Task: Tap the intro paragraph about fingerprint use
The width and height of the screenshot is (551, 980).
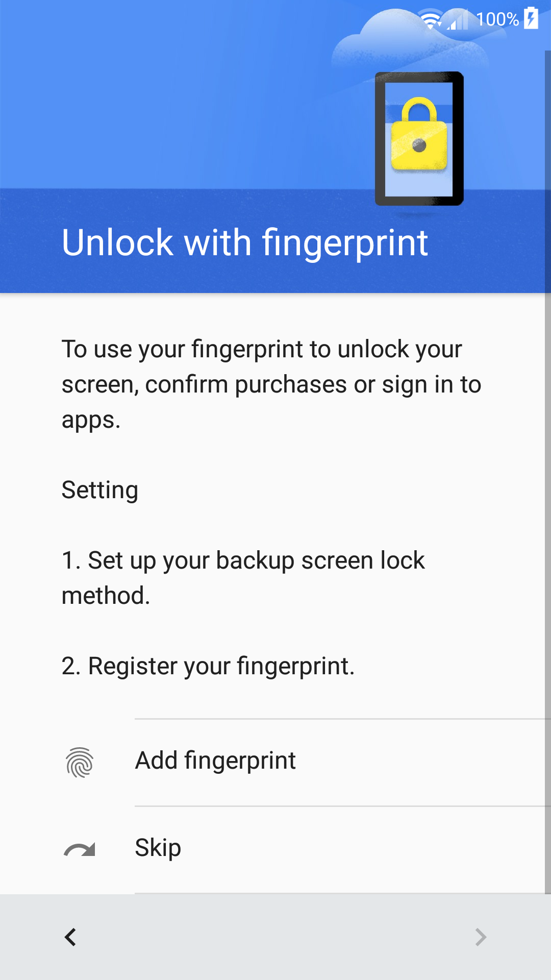Action: pyautogui.click(x=271, y=384)
